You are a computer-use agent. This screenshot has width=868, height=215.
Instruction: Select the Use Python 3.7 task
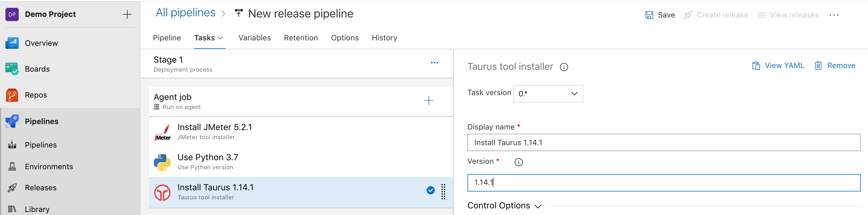pos(301,162)
